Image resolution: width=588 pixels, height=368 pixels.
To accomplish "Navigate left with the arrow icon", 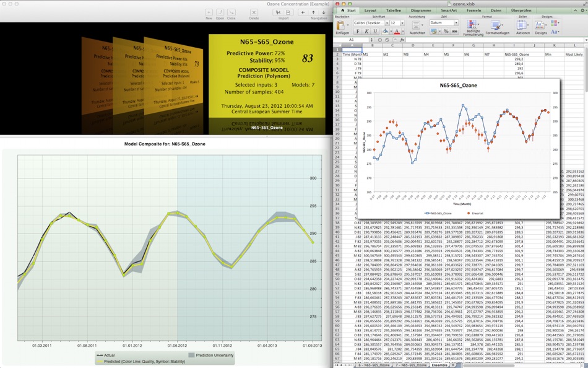I will [303, 12].
